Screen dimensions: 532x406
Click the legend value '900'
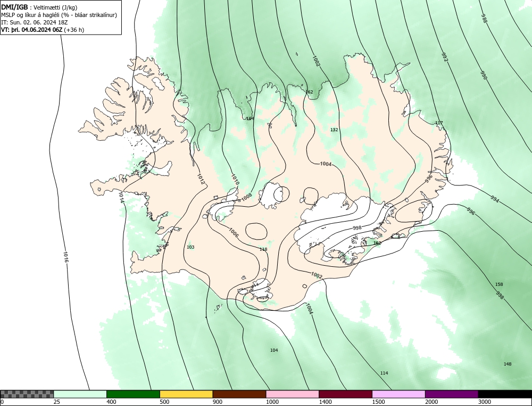[218, 402]
